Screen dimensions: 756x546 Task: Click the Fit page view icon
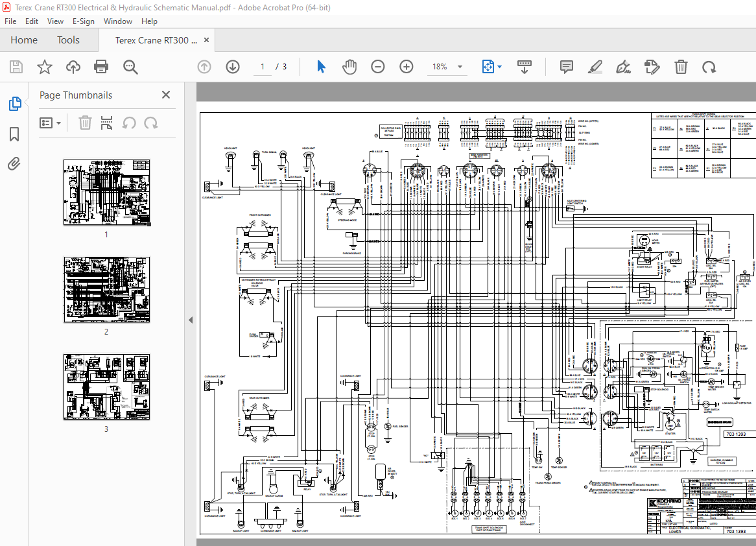pos(488,67)
